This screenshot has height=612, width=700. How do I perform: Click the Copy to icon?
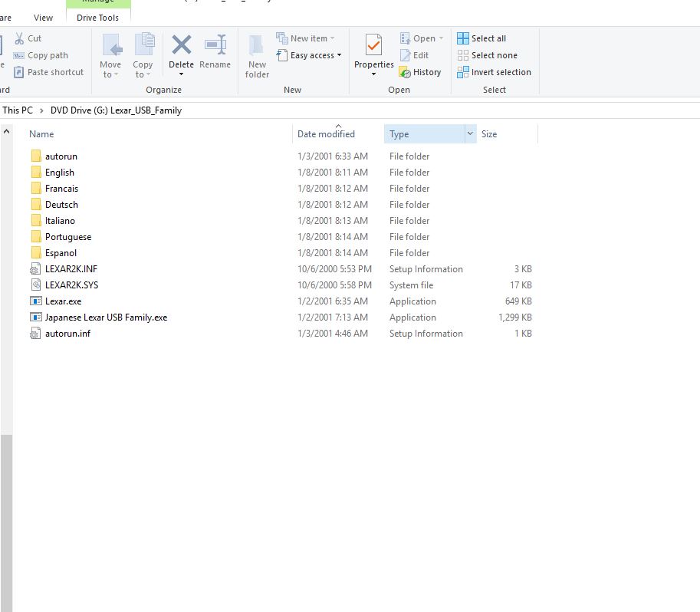pos(143,47)
